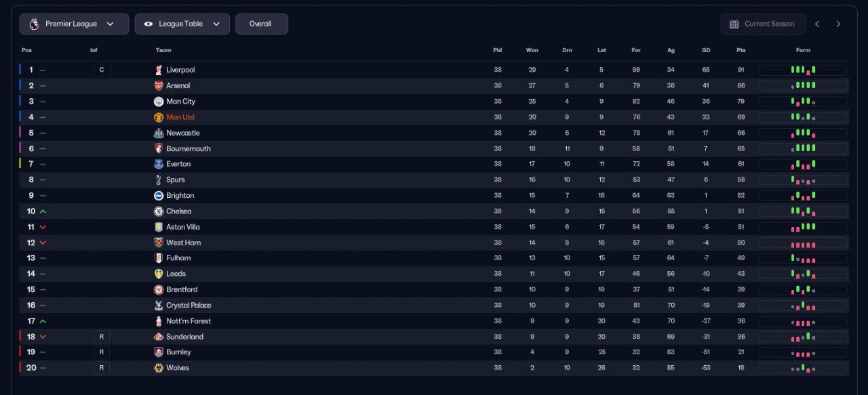Open the Current Season selector
The image size is (868, 395).
763,24
